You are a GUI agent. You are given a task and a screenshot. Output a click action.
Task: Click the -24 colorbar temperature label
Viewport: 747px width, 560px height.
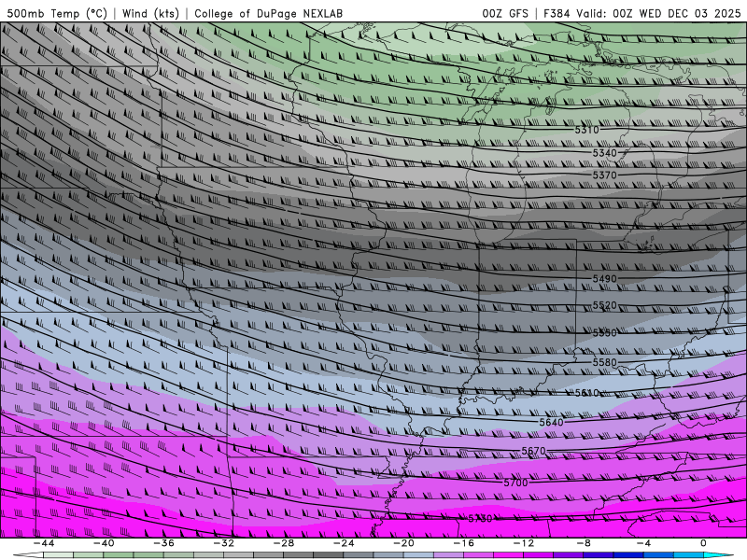pos(344,543)
